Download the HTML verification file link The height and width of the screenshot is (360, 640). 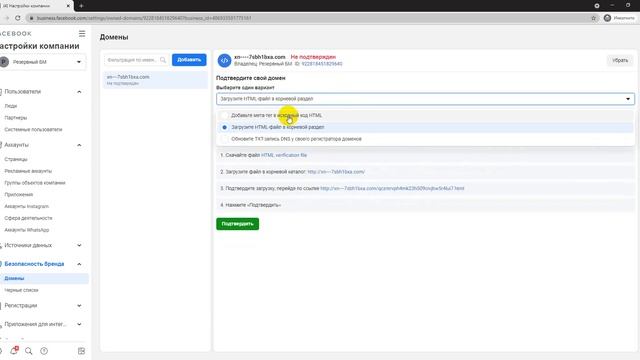coord(284,156)
